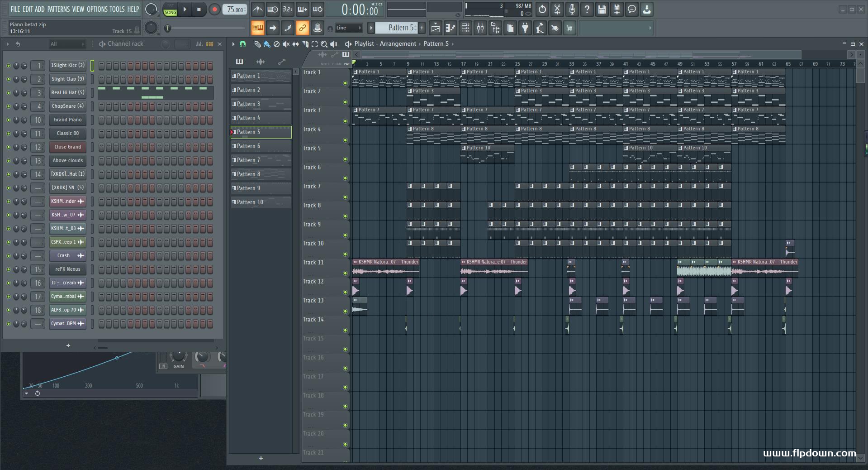Toggle blend recording overdub icon
Image resolution: width=868 pixels, height=470 pixels.
303,9
